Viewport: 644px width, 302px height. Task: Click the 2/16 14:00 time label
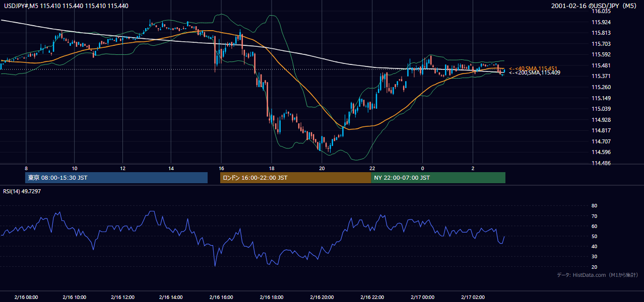pyautogui.click(x=171, y=297)
